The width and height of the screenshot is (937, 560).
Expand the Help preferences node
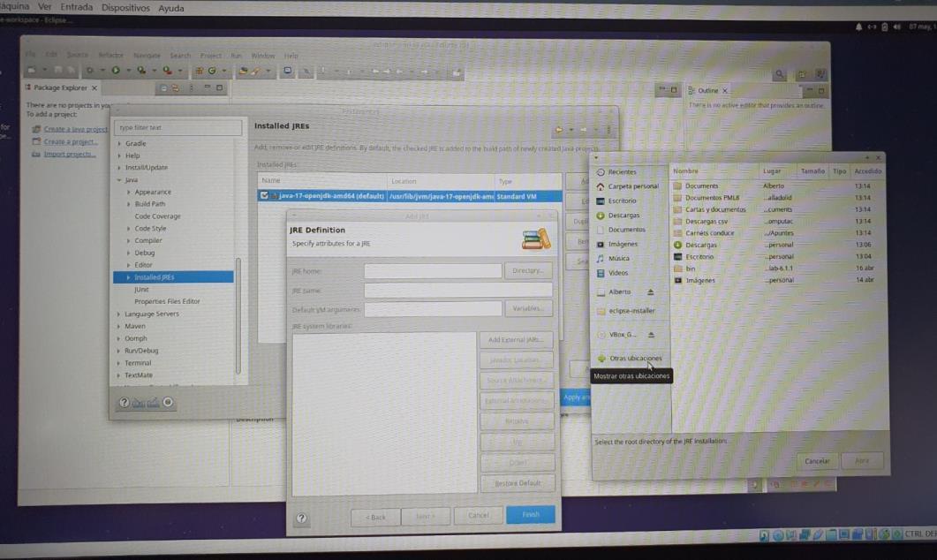click(x=119, y=155)
